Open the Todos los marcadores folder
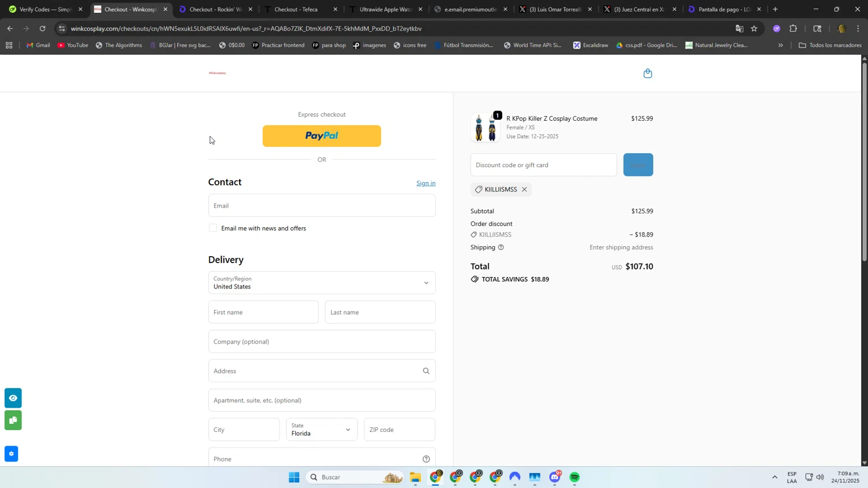 click(830, 45)
